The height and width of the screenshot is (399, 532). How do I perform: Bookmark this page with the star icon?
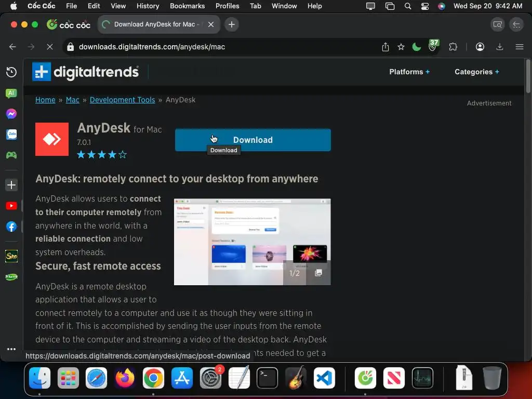[x=401, y=47]
